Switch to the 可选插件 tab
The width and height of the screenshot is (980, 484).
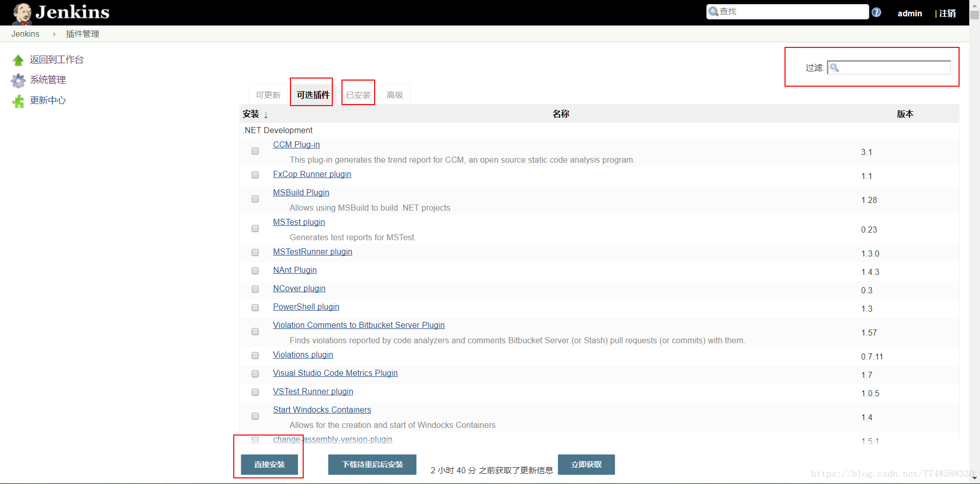point(313,95)
